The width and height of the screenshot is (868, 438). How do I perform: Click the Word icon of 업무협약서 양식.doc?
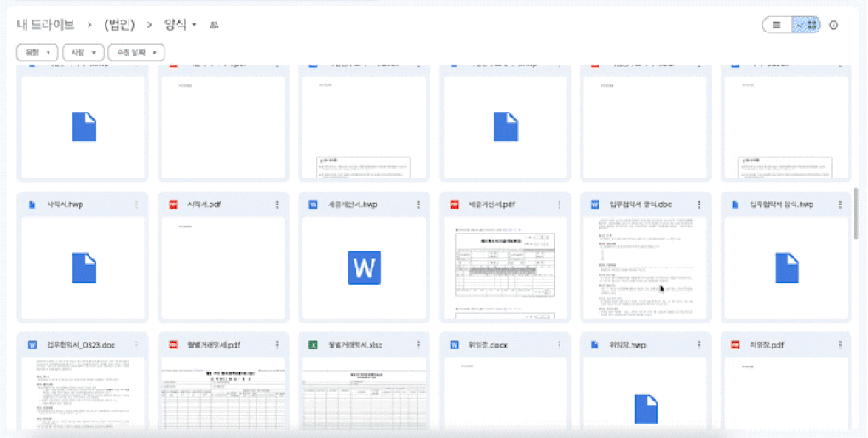point(595,205)
